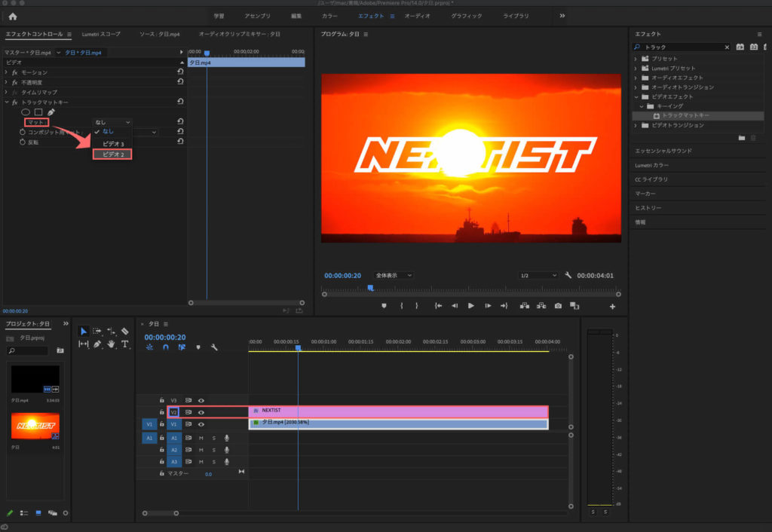Toggle timeline snap magnet

coord(166,347)
